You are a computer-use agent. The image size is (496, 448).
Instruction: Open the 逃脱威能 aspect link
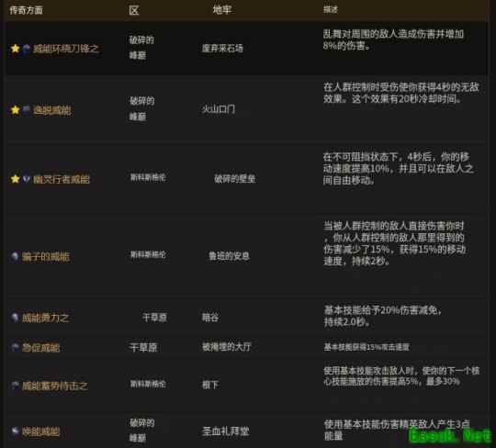[x=52, y=110]
